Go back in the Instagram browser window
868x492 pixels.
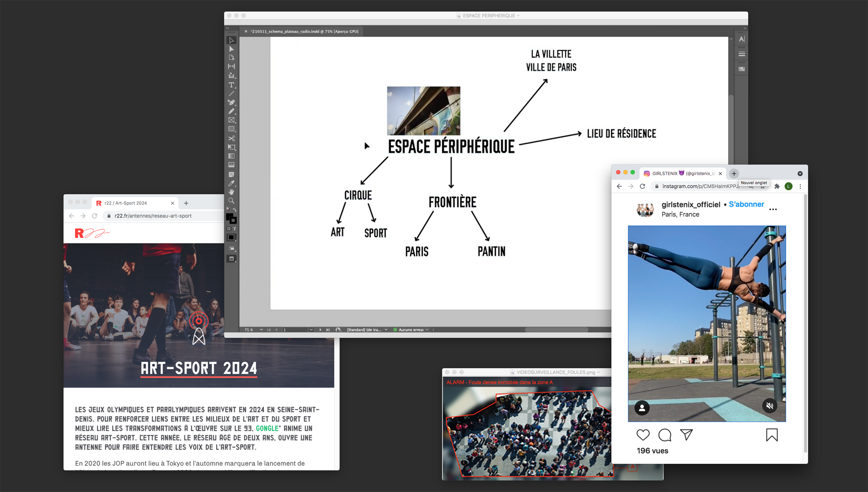[619, 186]
